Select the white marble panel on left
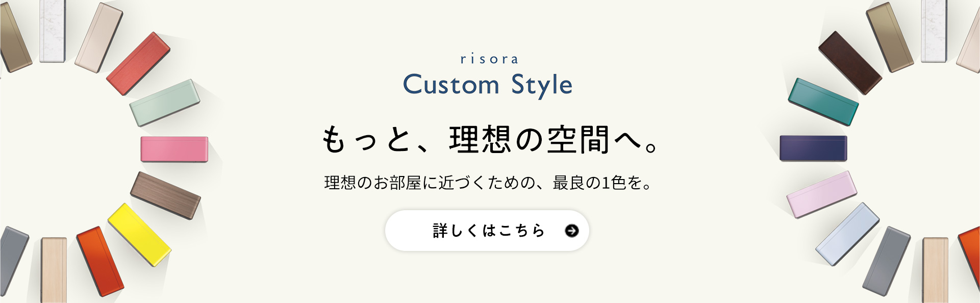This screenshot has width=980, height=303. [x=53, y=31]
